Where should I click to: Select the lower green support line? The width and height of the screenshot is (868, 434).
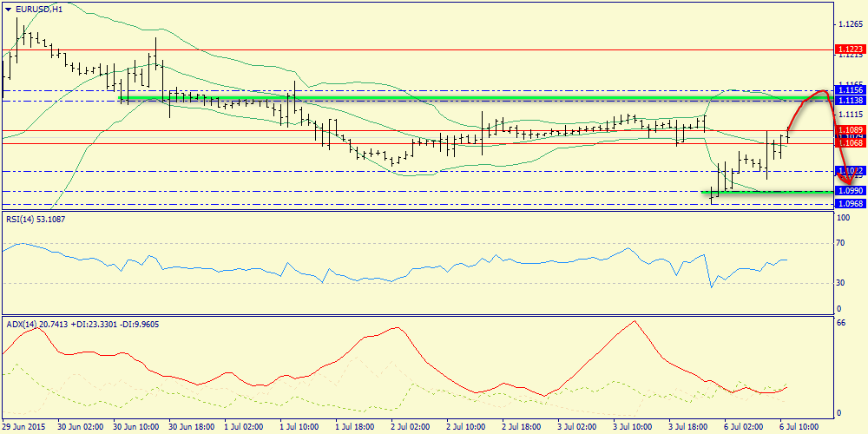point(764,192)
